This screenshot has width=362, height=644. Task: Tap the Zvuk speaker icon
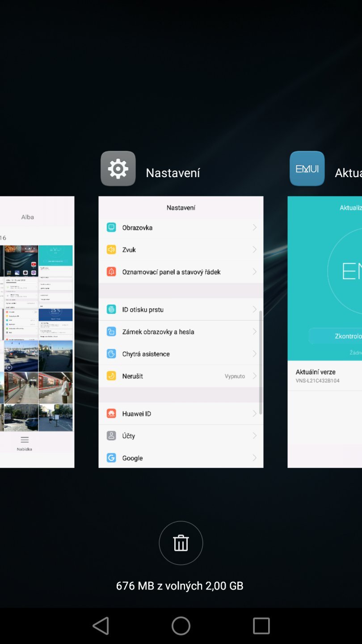coord(111,250)
